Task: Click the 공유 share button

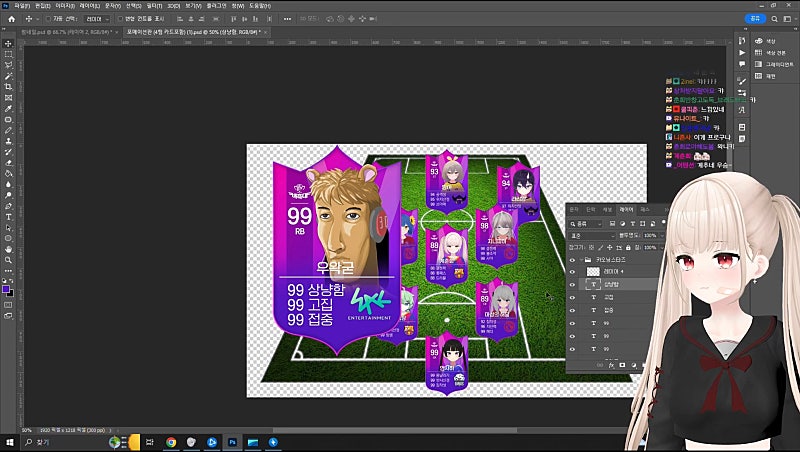Action: click(756, 18)
